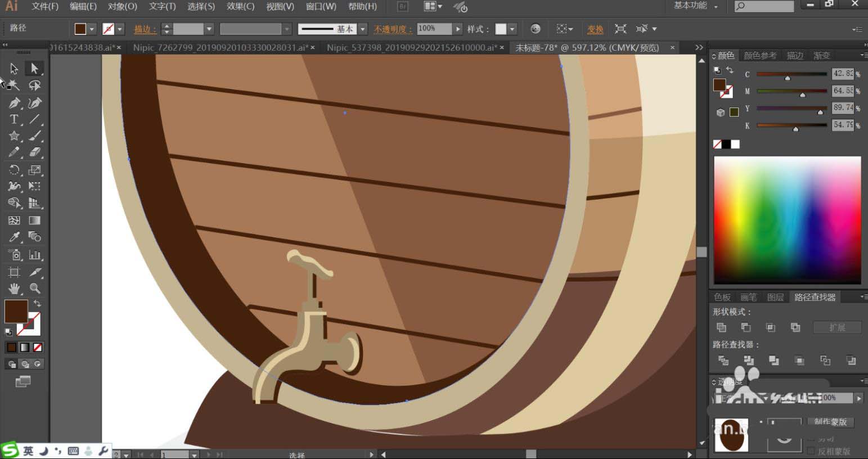Open the arrange documents dropdown
Viewport: 868px width, 459px height.
433,6
